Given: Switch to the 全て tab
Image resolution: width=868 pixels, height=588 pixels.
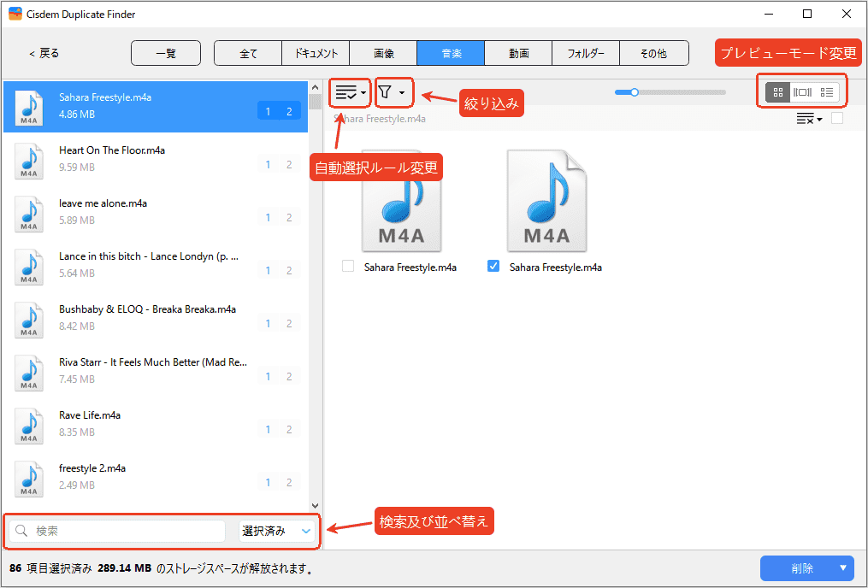Looking at the screenshot, I should click(248, 53).
